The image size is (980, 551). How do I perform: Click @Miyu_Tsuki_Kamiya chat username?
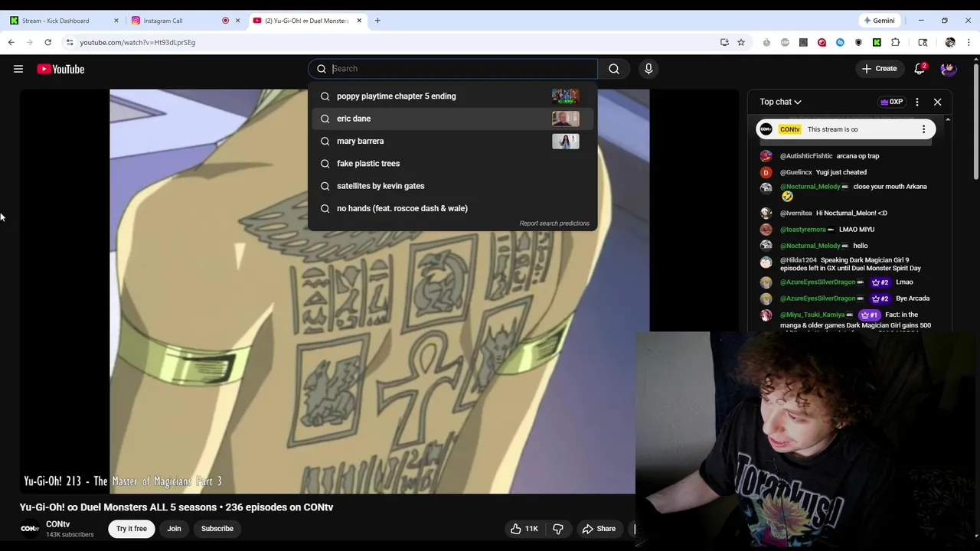click(812, 315)
